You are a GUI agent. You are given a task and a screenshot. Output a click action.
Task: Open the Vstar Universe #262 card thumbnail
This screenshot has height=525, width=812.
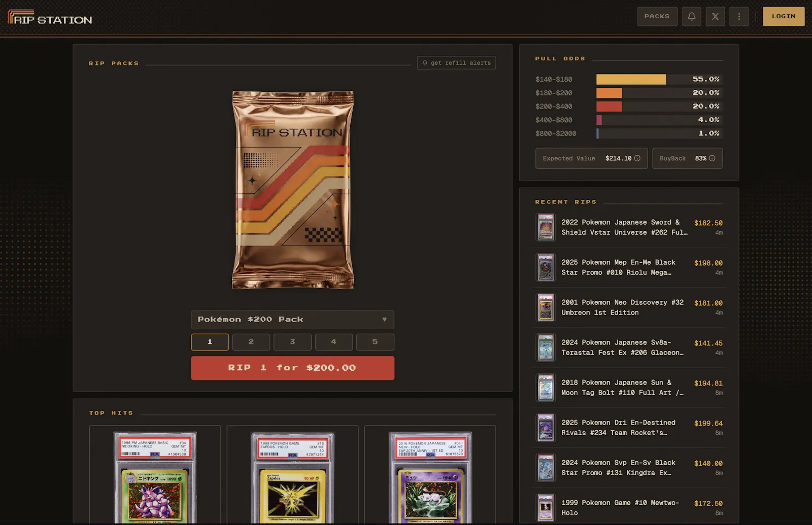click(546, 227)
